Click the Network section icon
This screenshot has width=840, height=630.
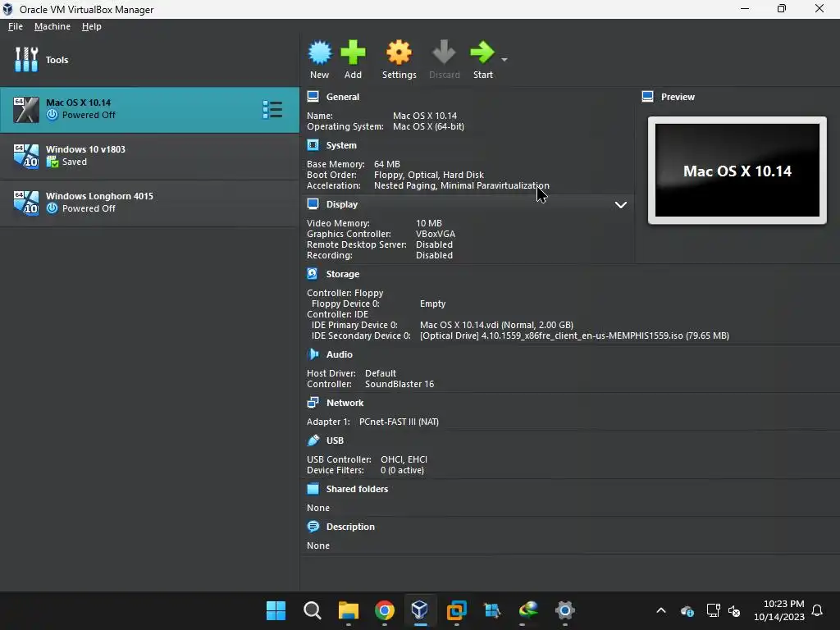(x=313, y=402)
